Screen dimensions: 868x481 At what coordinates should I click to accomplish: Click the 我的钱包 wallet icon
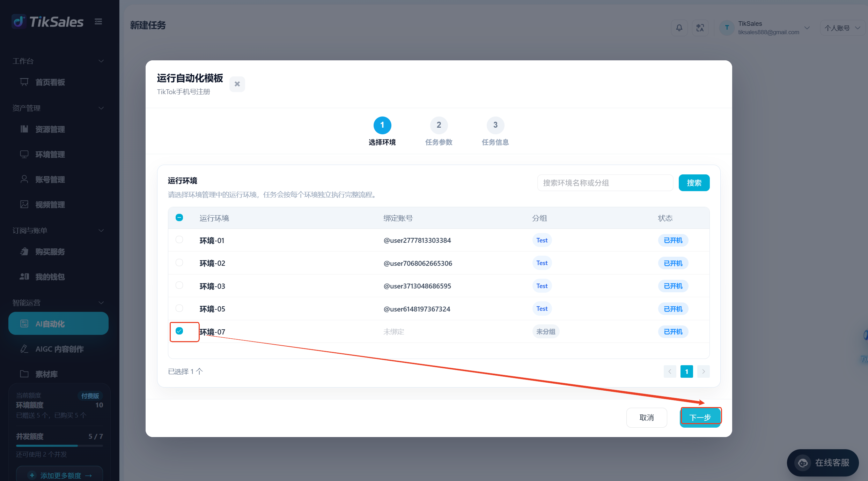pos(24,277)
